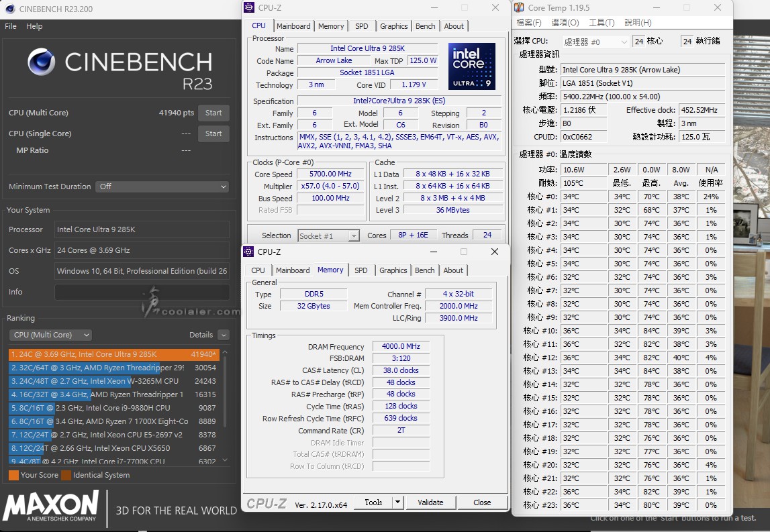
Task: Close the CPU-Z Memory window with X
Action: (x=495, y=252)
